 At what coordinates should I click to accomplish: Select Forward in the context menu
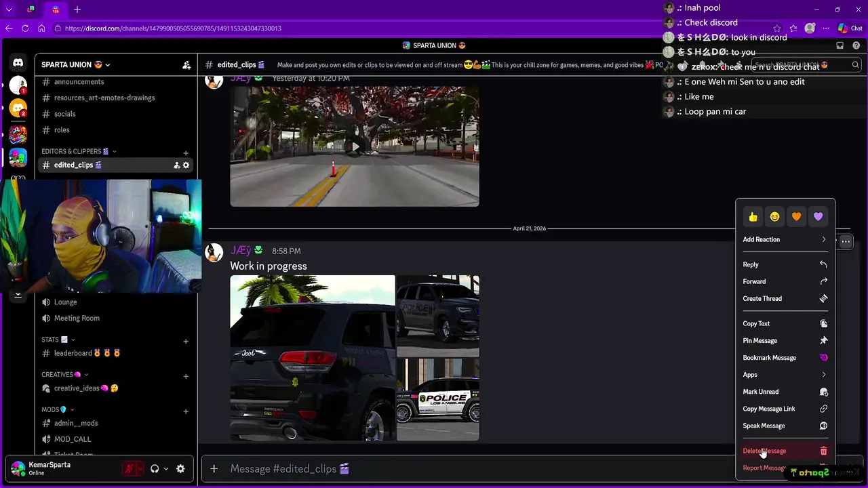[785, 282]
